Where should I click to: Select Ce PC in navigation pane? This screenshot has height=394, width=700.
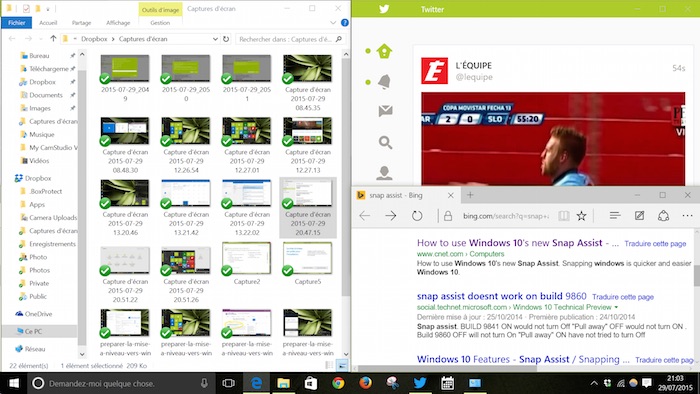[x=33, y=332]
